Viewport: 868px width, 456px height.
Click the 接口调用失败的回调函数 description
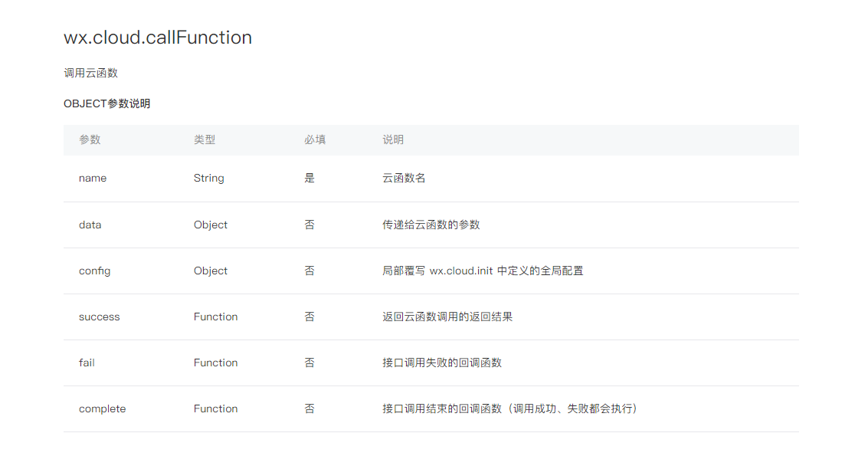pyautogui.click(x=442, y=363)
